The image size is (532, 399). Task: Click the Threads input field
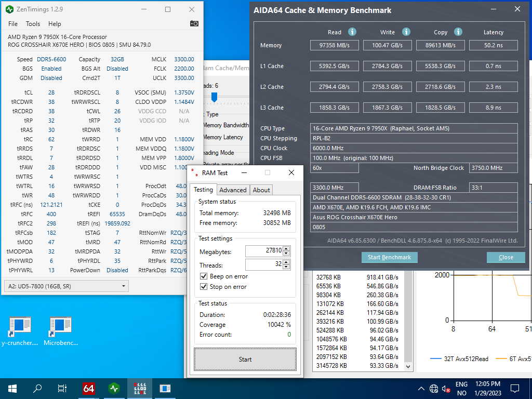(x=264, y=264)
